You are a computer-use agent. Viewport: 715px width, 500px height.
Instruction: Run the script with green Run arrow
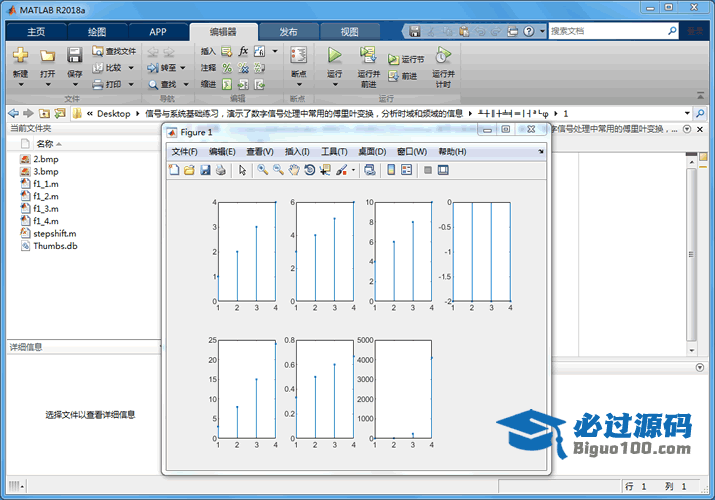(x=335, y=55)
